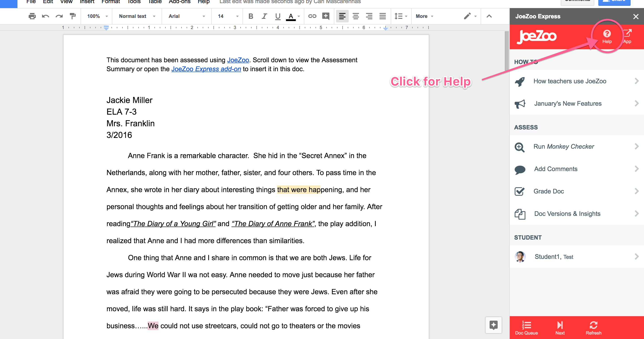644x339 pixels.
Task: Click the JoeZoo Express add-on link
Action: point(206,69)
